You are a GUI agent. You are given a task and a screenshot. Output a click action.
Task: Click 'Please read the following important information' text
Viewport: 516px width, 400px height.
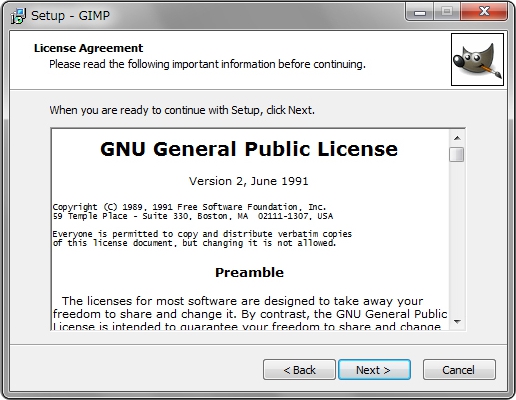point(207,64)
